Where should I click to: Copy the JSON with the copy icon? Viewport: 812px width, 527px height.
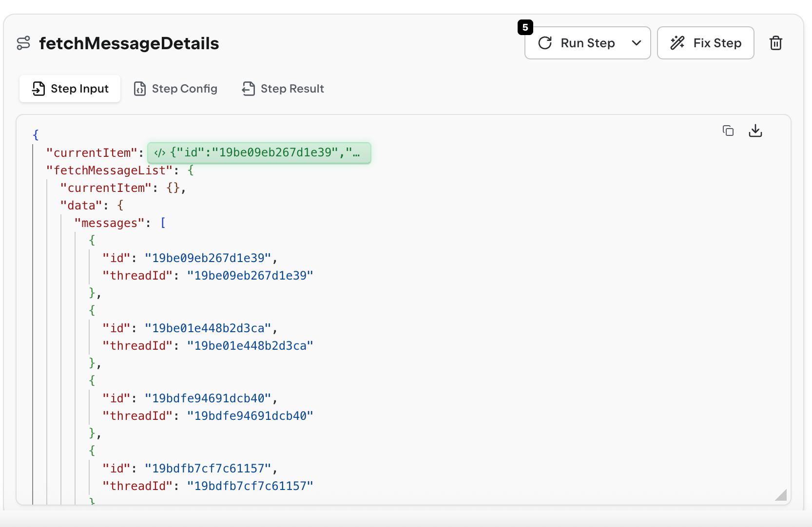728,131
